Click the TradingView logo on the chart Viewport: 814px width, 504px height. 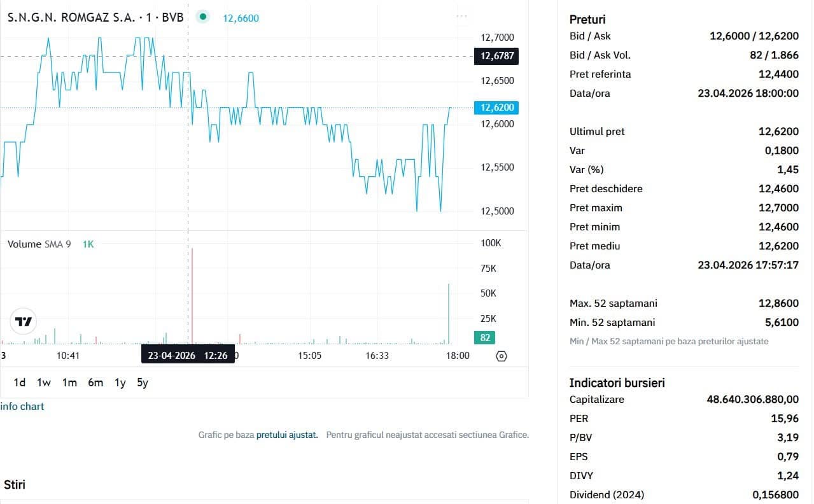click(x=24, y=321)
